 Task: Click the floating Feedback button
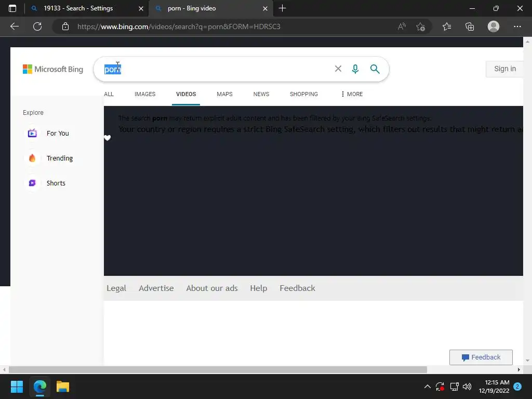pos(481,357)
